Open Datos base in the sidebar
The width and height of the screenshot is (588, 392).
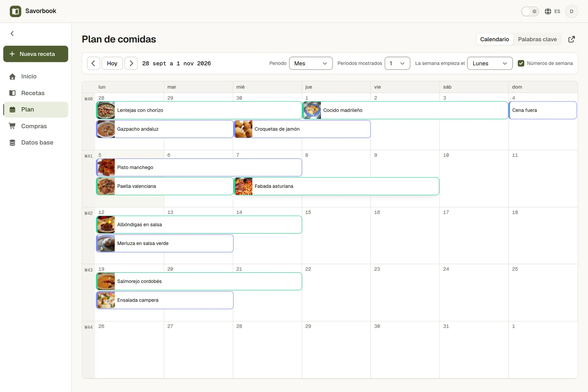tap(36, 143)
